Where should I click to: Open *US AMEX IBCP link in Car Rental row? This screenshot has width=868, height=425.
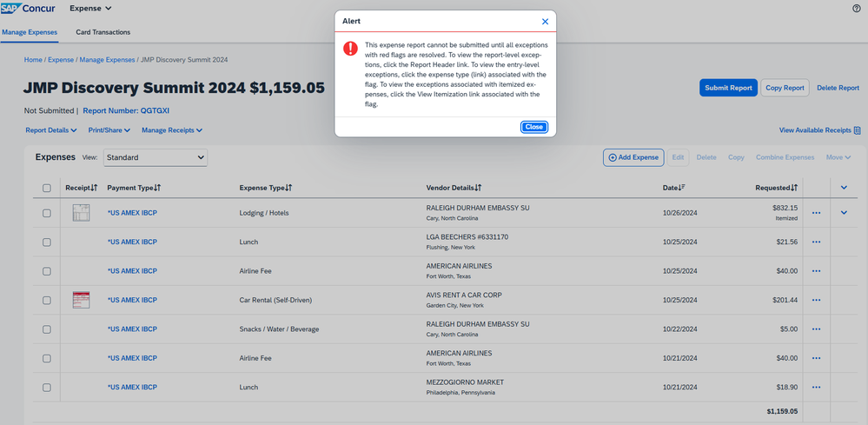(x=132, y=300)
